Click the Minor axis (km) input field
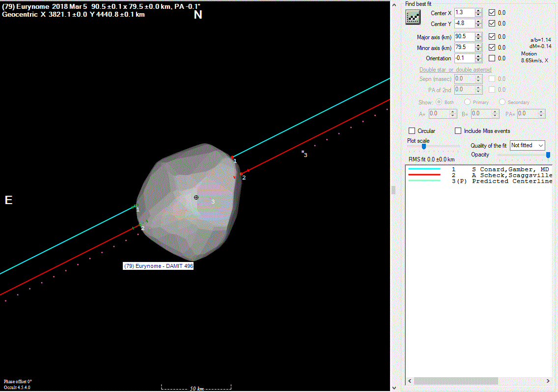Screen dimensions: 558x392 464,47
